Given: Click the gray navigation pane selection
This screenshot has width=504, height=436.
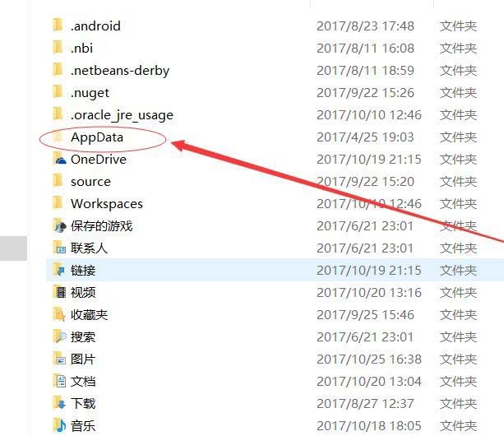Looking at the screenshot, I should click(13, 248).
